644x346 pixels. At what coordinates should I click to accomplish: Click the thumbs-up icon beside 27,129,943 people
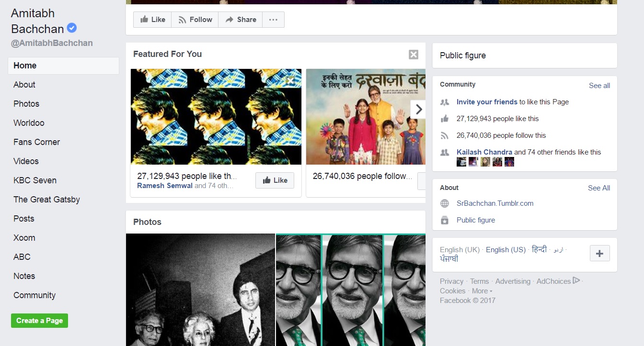point(445,119)
